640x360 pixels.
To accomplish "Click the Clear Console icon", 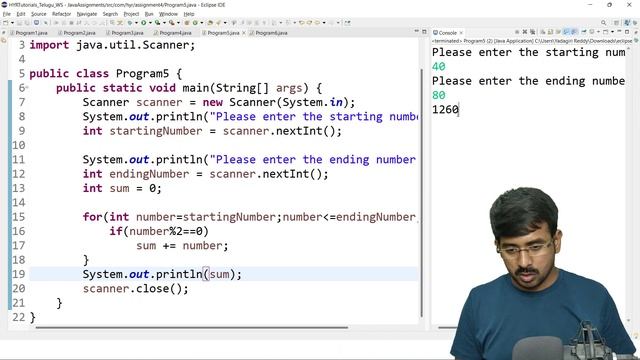I will 543,32.
